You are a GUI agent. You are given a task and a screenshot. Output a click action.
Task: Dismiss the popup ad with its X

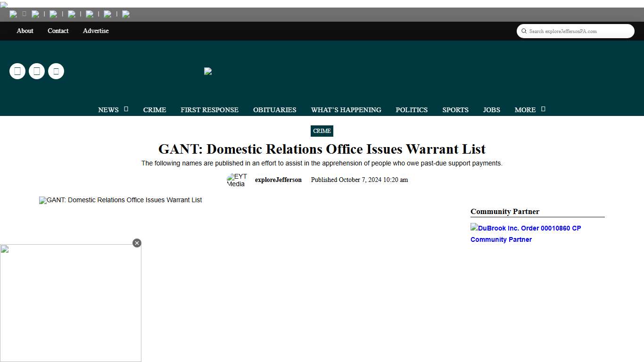(x=137, y=243)
